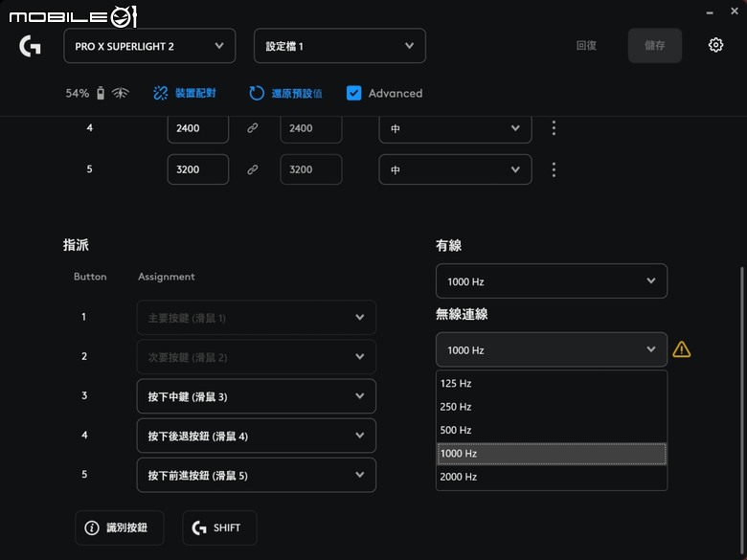Collapse the 無線連線 1000 Hz dropdown
Screen dimensions: 747x560
click(x=552, y=349)
